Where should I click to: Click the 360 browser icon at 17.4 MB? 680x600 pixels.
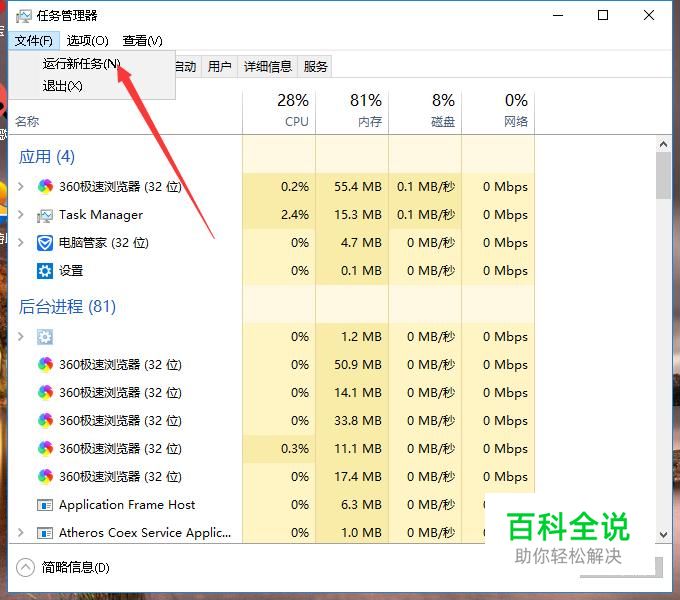tap(45, 477)
